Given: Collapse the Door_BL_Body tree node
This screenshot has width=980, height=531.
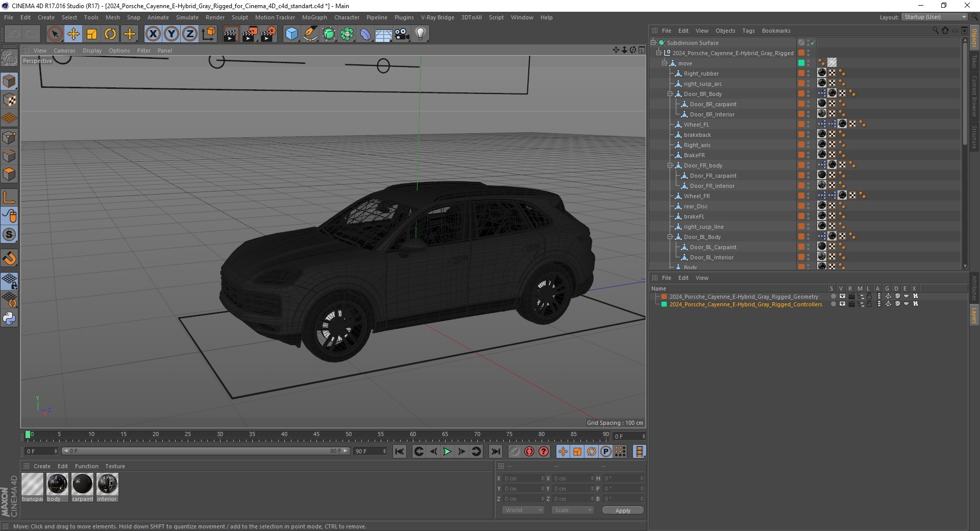Looking at the screenshot, I should click(670, 237).
